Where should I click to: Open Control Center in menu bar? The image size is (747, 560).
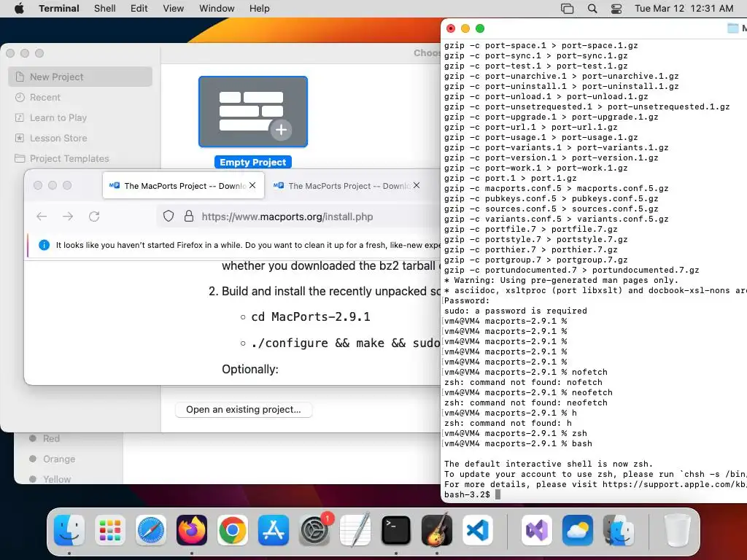616,9
